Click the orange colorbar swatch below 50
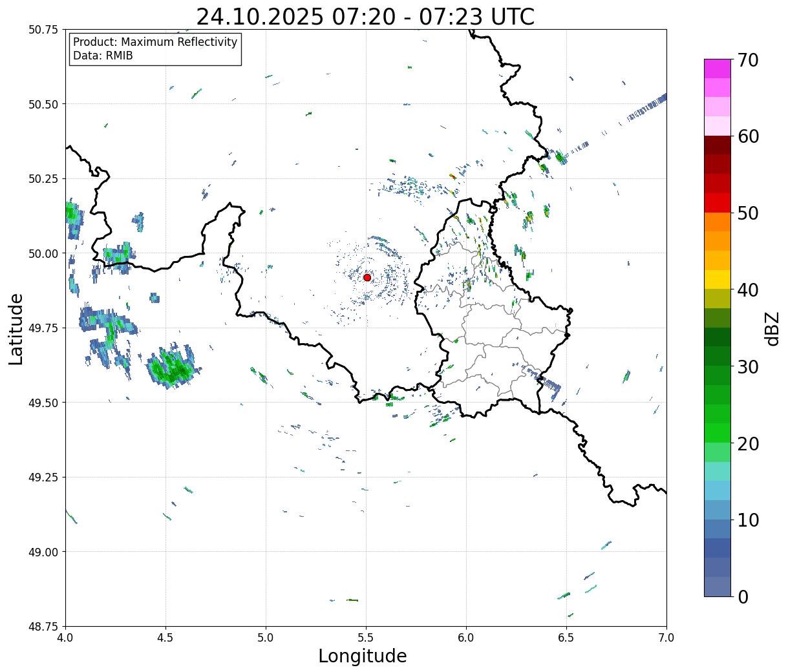The width and height of the screenshot is (788, 672). click(718, 222)
